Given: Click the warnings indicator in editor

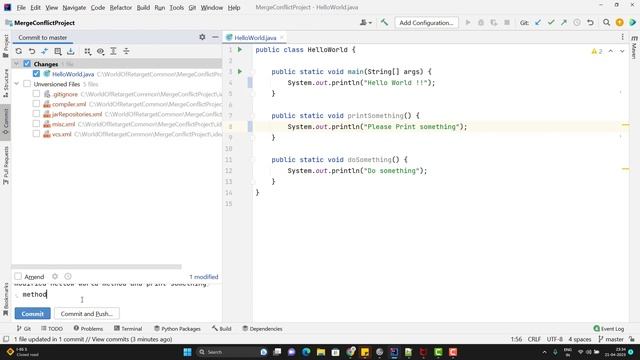Looking at the screenshot, I should click(x=597, y=51).
